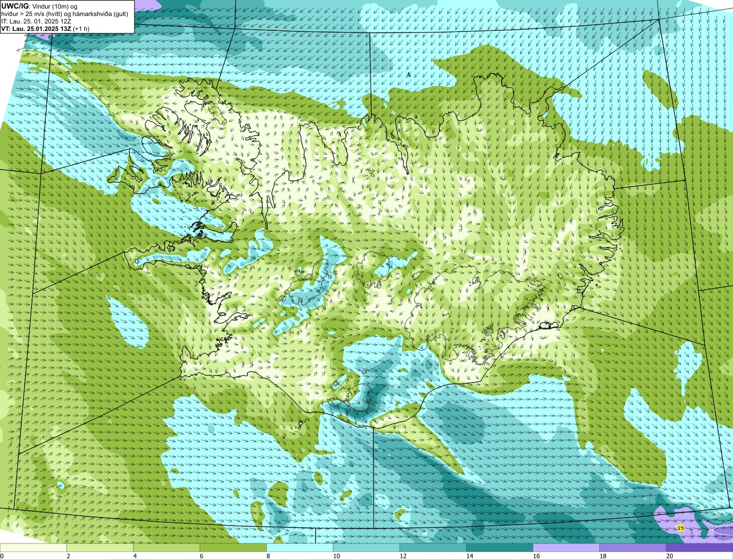Click the yellow 25 maximum gust marker
This screenshot has height=560, width=733.
tap(680, 528)
